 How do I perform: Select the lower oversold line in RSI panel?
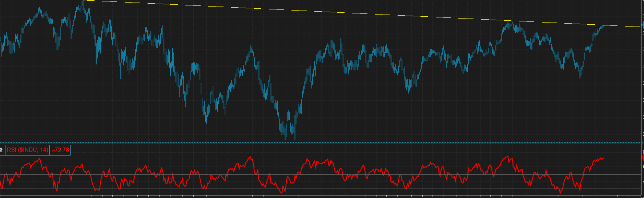(363, 189)
